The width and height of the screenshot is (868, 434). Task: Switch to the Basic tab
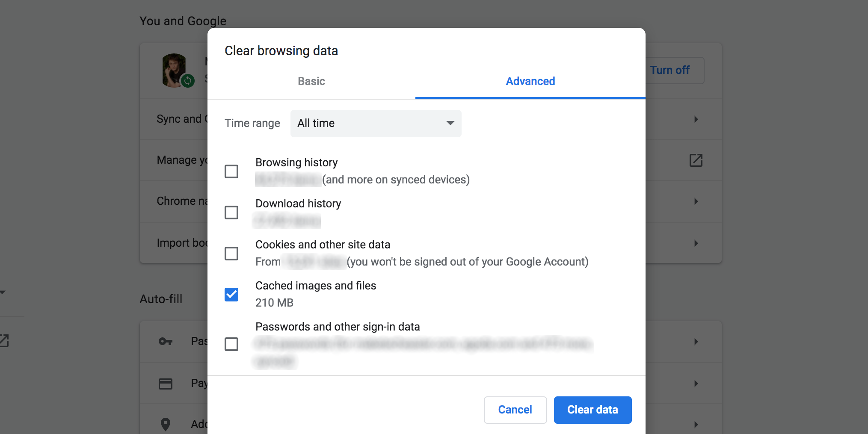point(311,81)
